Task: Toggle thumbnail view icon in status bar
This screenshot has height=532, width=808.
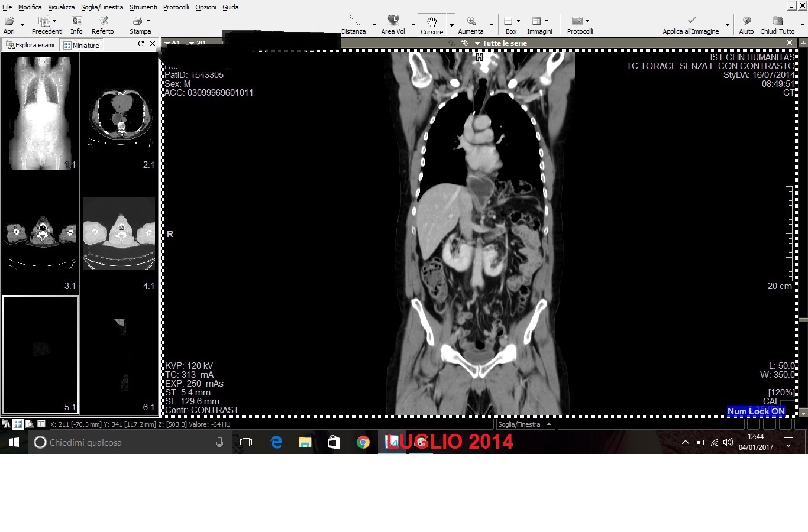Action: pos(18,424)
